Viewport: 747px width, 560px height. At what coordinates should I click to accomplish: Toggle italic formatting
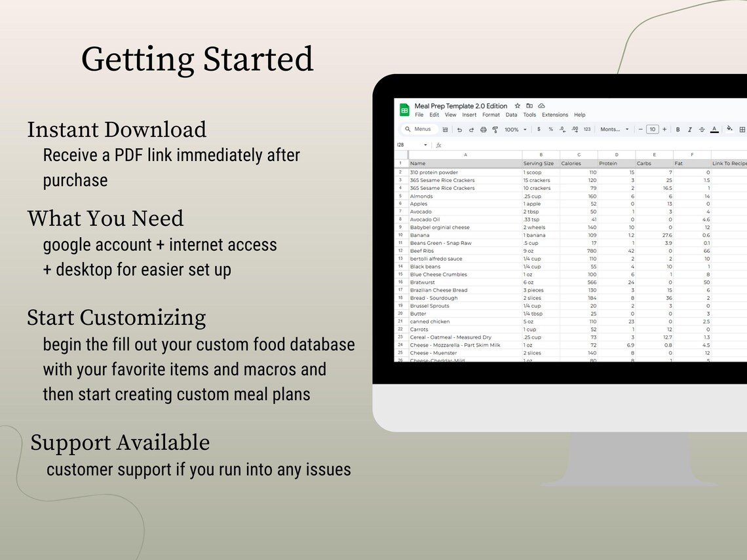tap(689, 129)
